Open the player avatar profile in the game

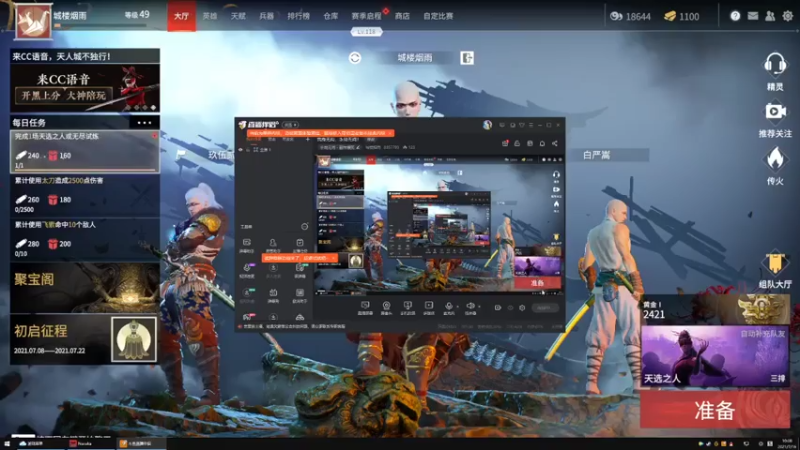(x=33, y=21)
